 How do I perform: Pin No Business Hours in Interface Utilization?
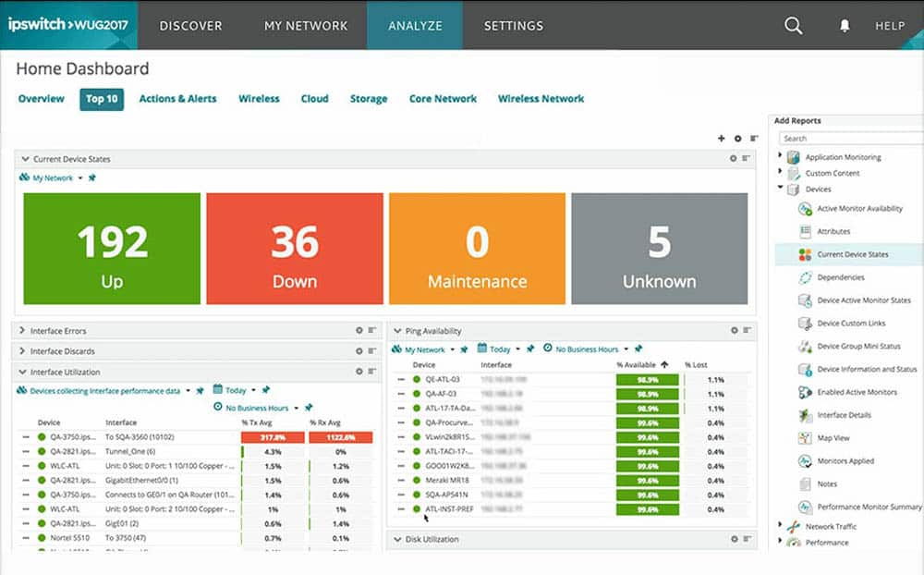309,408
